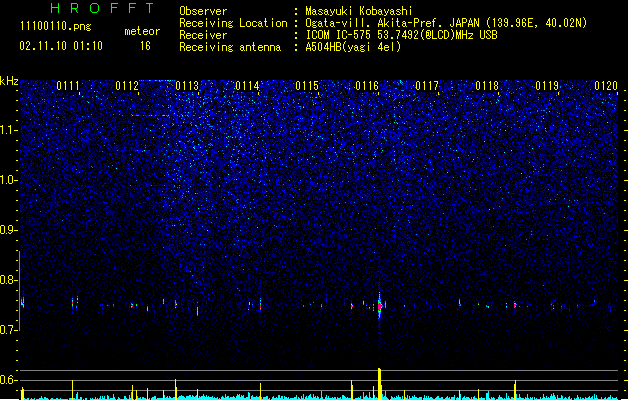Click time marker 0113
Screen dimensions: 629x400
pos(187,86)
